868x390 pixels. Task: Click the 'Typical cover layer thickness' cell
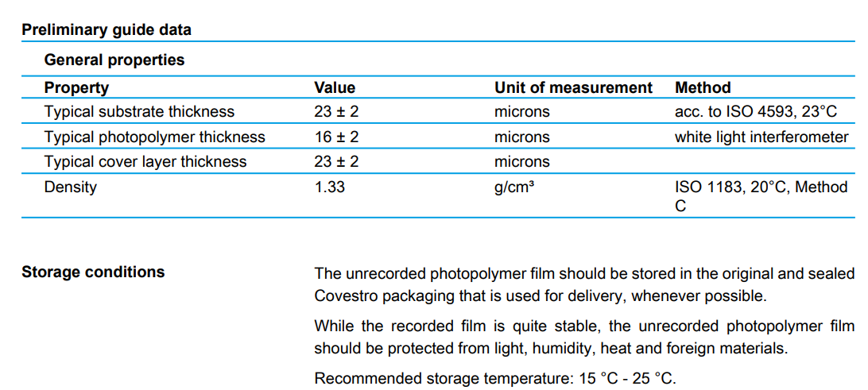click(145, 161)
